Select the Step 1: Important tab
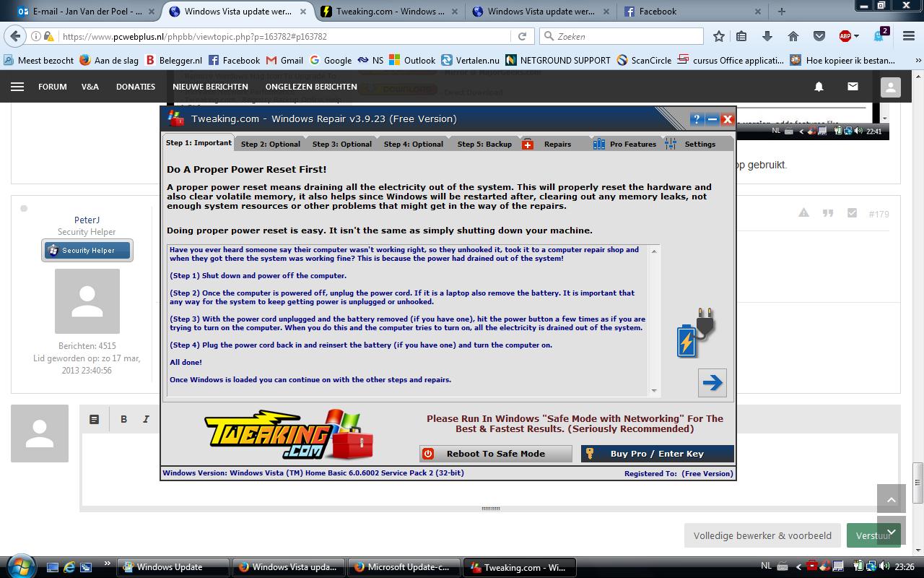Image resolution: width=924 pixels, height=578 pixels. 199,143
